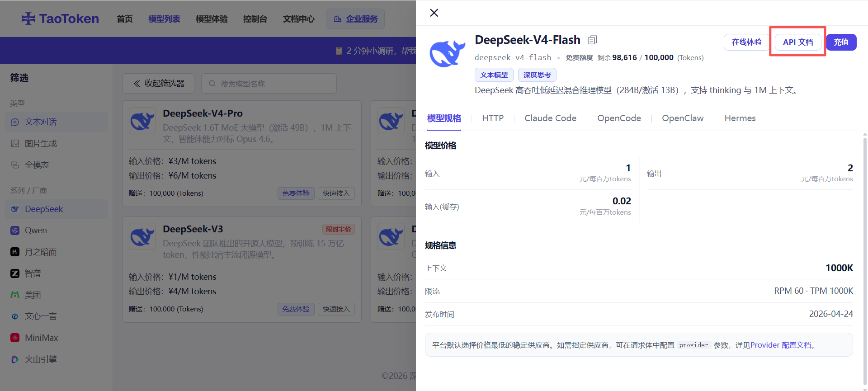Click the DeepSeek-V3 card logo
Screen dimensions: 868x391
pos(142,236)
